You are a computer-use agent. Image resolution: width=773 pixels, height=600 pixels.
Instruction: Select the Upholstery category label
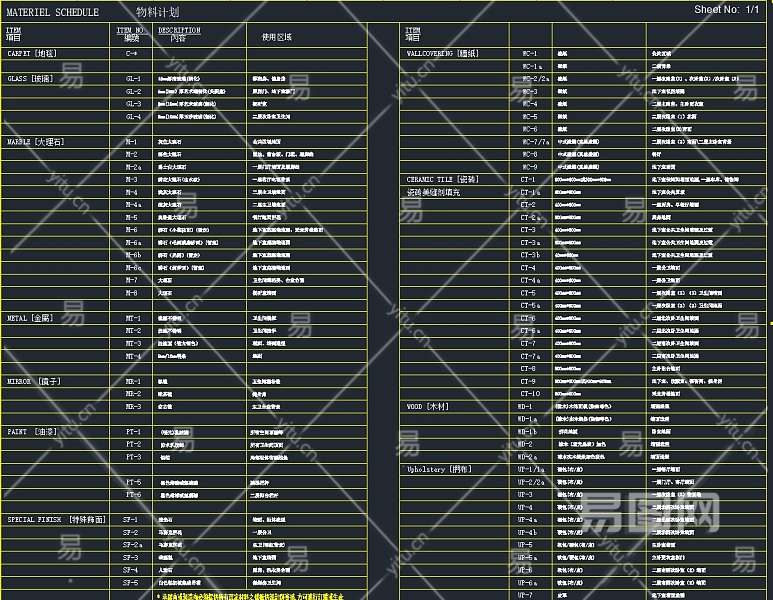point(439,469)
